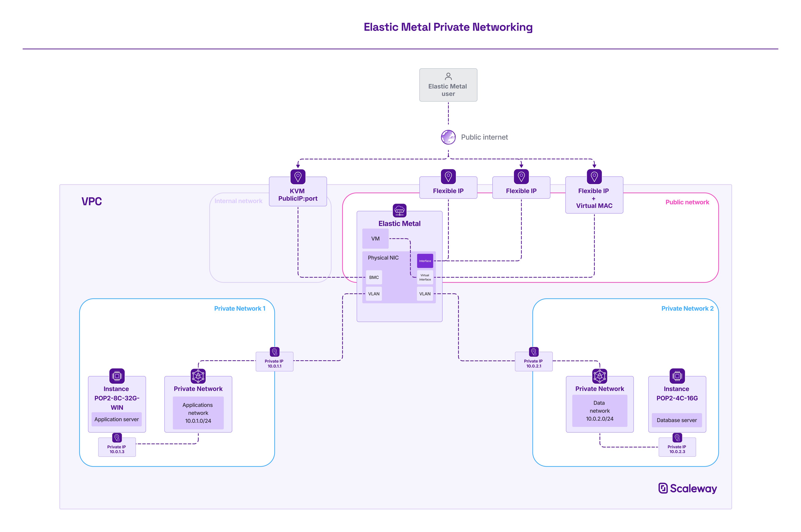Click the 'KVM PublicIP:port' label
Image resolution: width=801 pixels, height=532 pixels.
point(298,195)
